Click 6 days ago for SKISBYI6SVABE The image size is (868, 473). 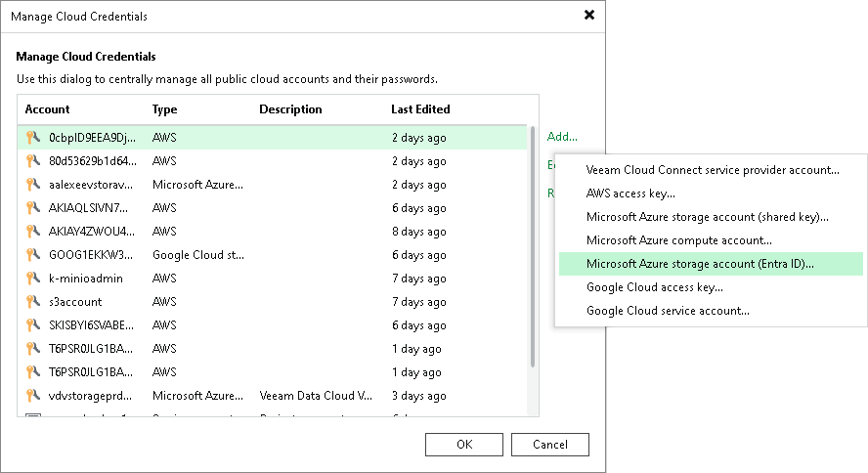[x=419, y=325]
